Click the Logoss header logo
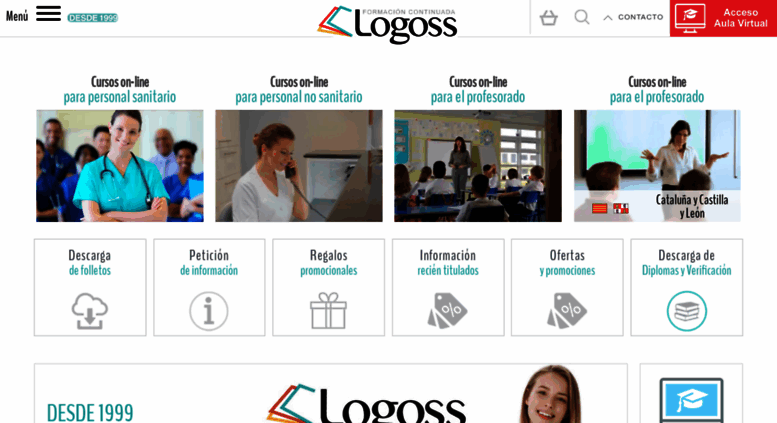 (x=387, y=23)
